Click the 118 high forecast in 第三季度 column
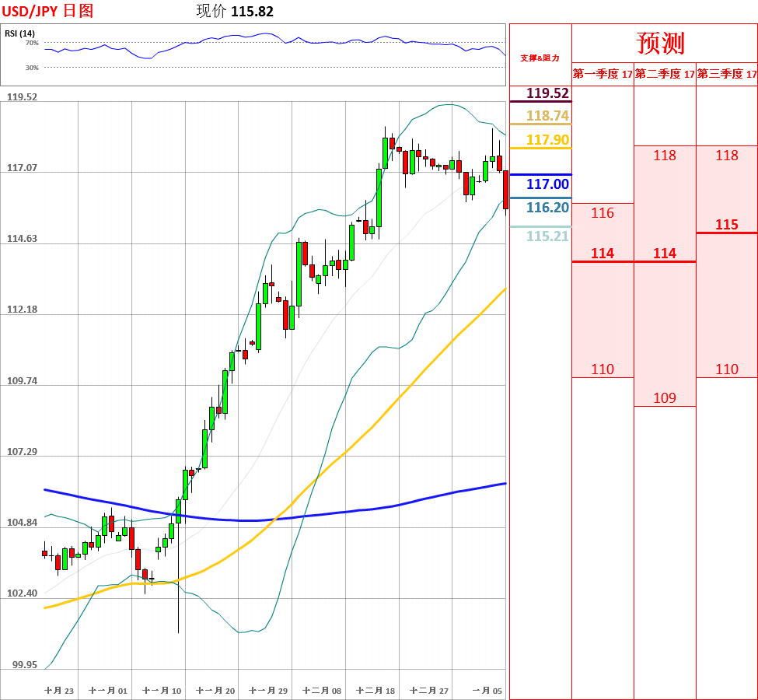Image resolution: width=758 pixels, height=700 pixels. pyautogui.click(x=727, y=156)
